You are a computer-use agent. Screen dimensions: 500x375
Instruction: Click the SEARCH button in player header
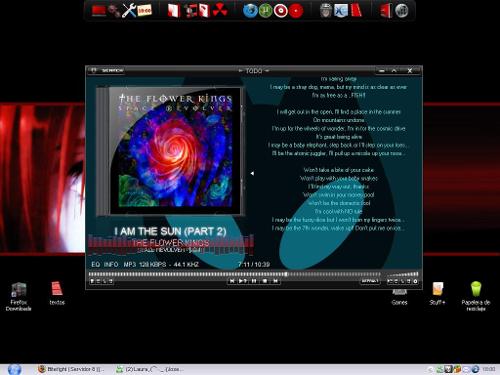click(112, 70)
